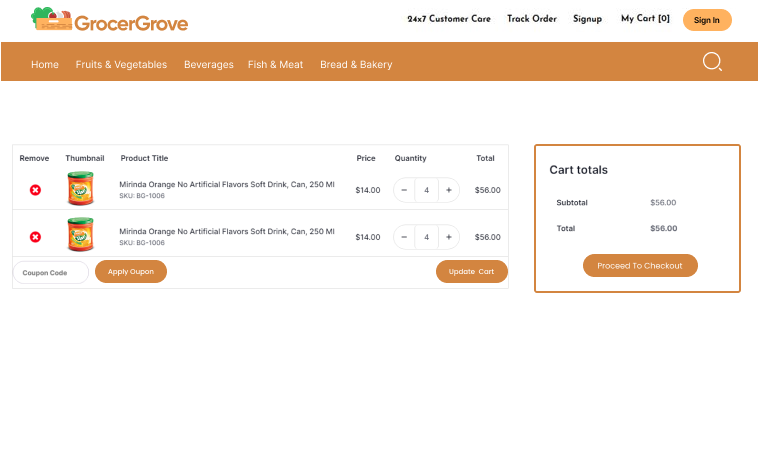The width and height of the screenshot is (758, 473).
Task: Go to the Home menu
Action: pos(45,65)
